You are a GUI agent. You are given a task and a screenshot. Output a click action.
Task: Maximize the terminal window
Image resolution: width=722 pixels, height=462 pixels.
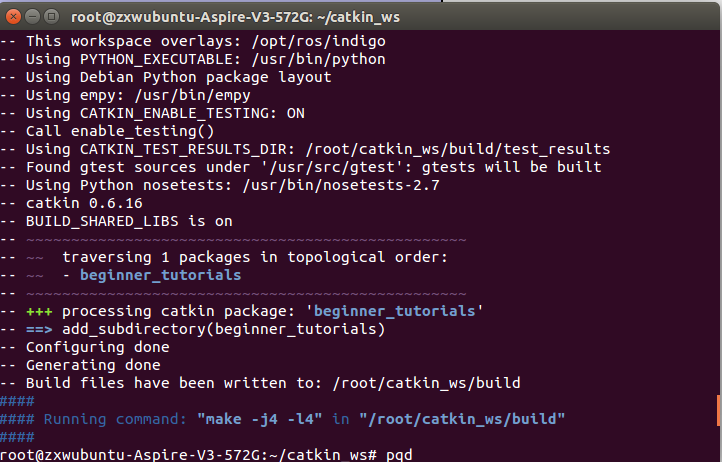click(51, 17)
